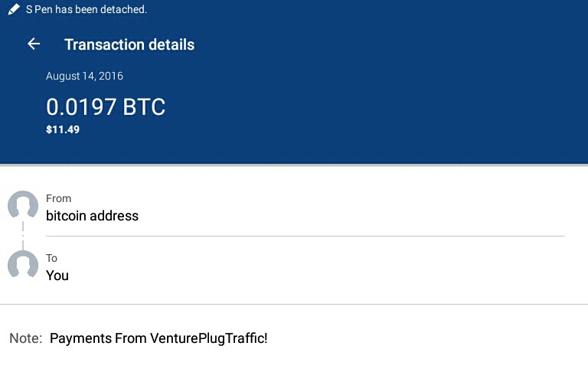Tap the August 14, 2016 date

(84, 77)
